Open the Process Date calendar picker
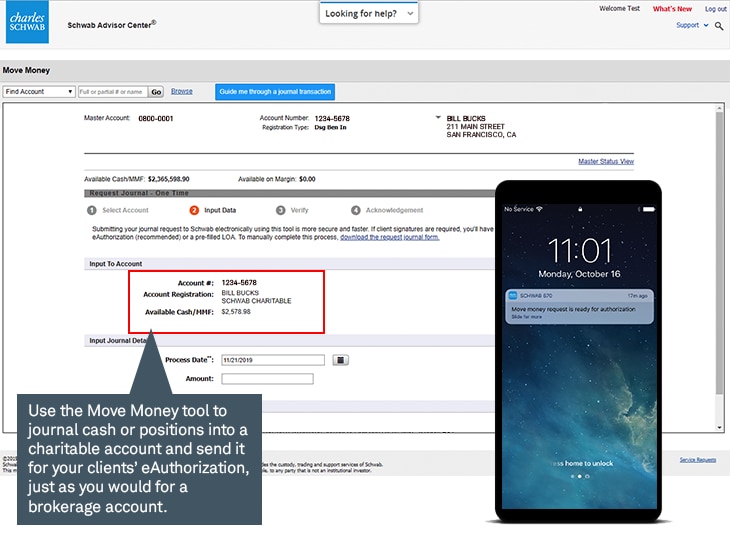Image resolution: width=730 pixels, height=538 pixels. [x=340, y=360]
